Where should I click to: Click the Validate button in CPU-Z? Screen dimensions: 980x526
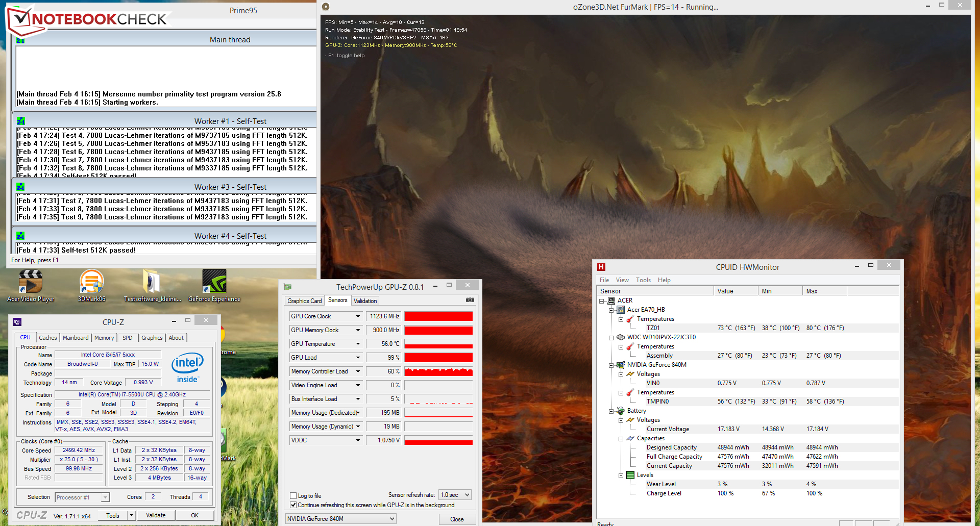coord(156,515)
